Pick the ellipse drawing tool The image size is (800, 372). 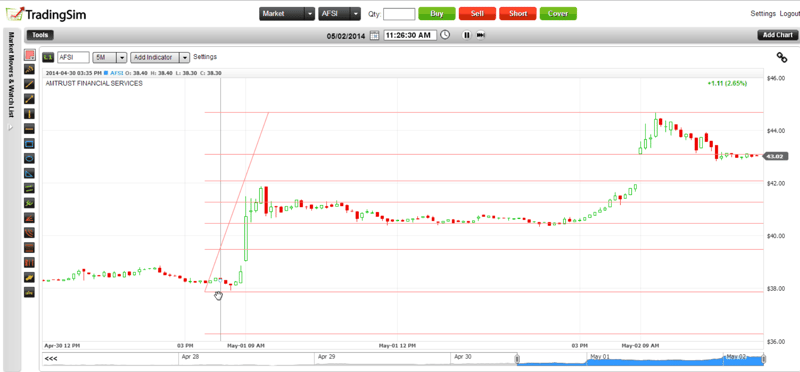[30, 158]
